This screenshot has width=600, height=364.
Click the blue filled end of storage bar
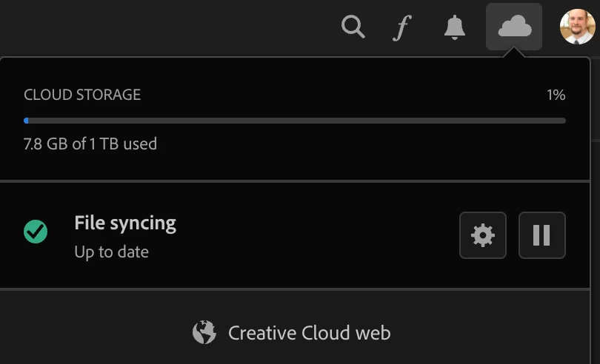click(x=27, y=121)
